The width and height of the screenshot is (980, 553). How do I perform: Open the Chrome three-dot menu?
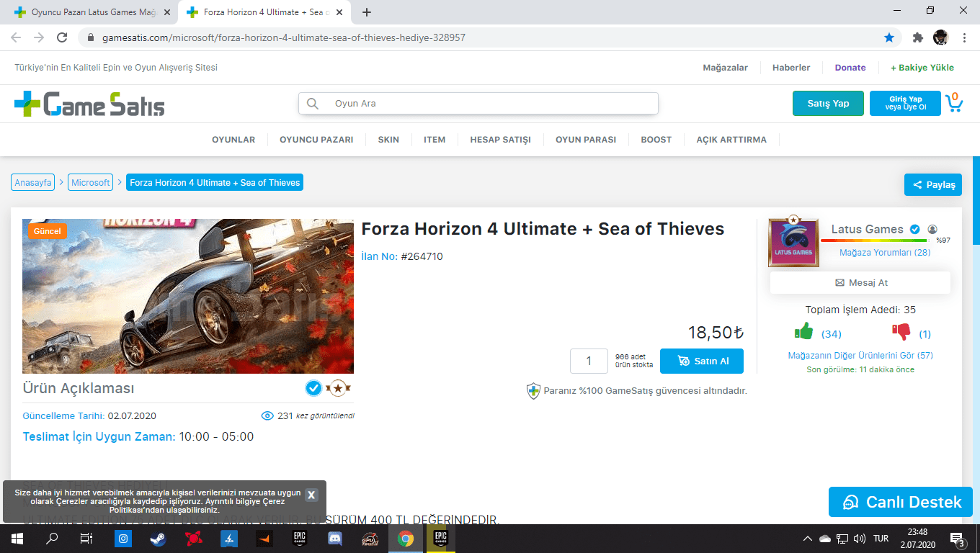click(964, 37)
